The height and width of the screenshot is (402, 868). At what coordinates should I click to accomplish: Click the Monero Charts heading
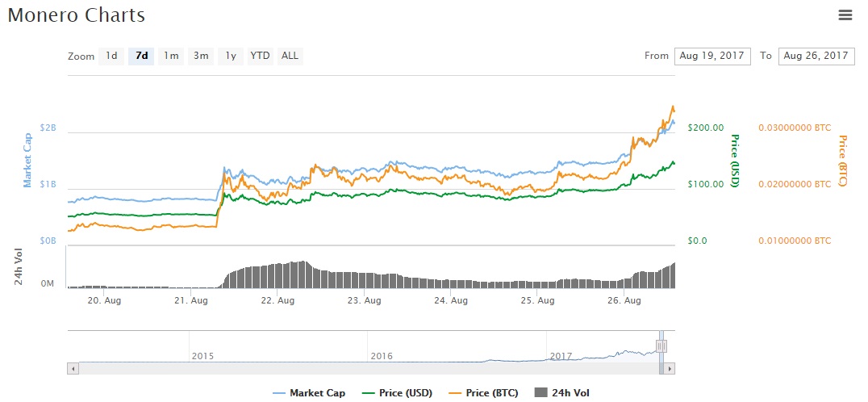coord(77,15)
